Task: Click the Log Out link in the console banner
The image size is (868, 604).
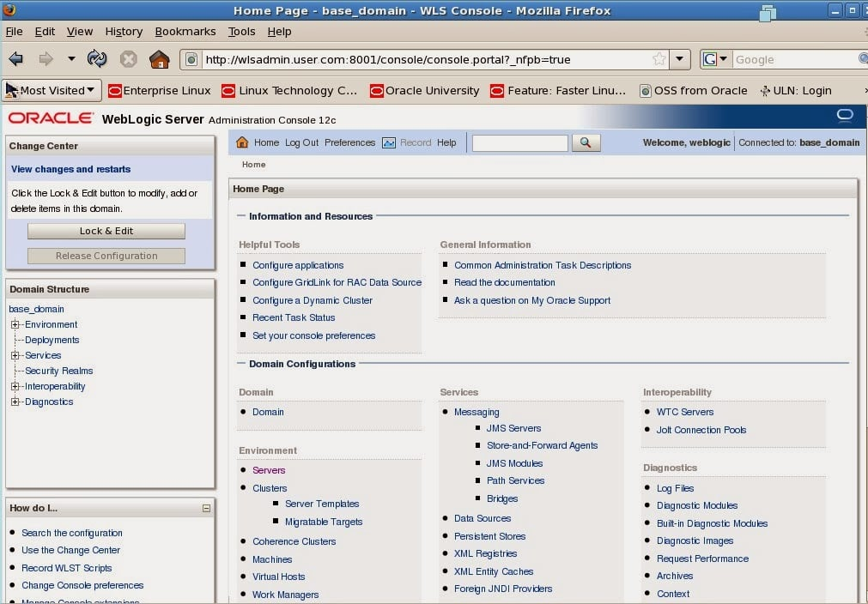Action: [x=300, y=142]
